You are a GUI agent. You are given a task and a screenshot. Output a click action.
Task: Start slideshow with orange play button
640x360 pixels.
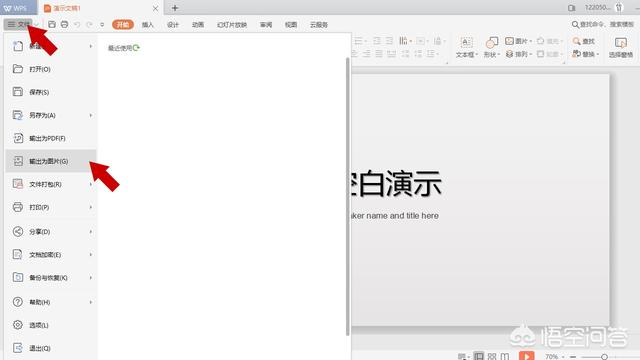527,356
